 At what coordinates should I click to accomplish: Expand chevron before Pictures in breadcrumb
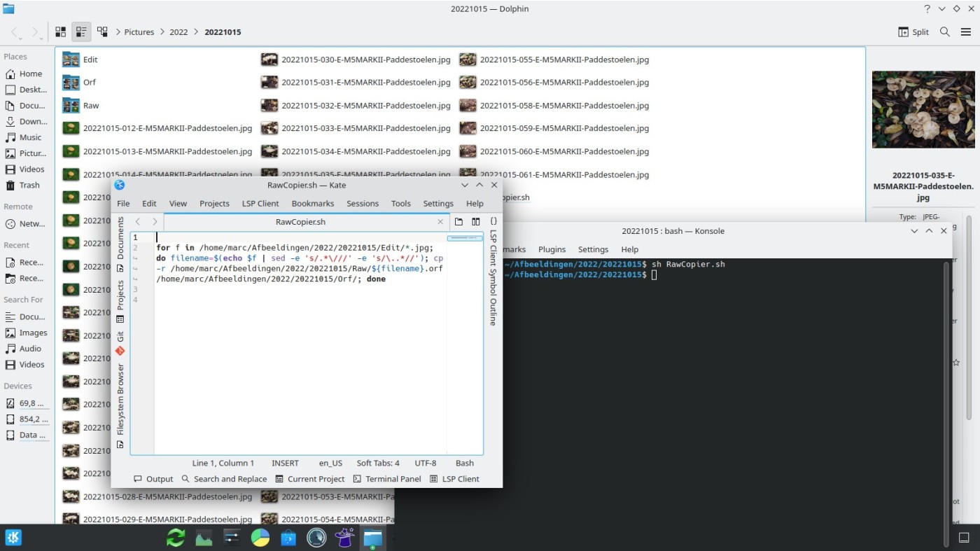coord(118,32)
